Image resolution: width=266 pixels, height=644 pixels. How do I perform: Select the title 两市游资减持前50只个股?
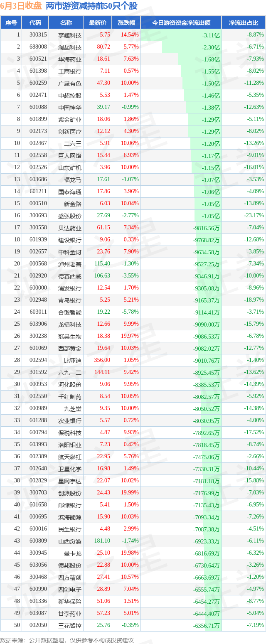(91, 6)
